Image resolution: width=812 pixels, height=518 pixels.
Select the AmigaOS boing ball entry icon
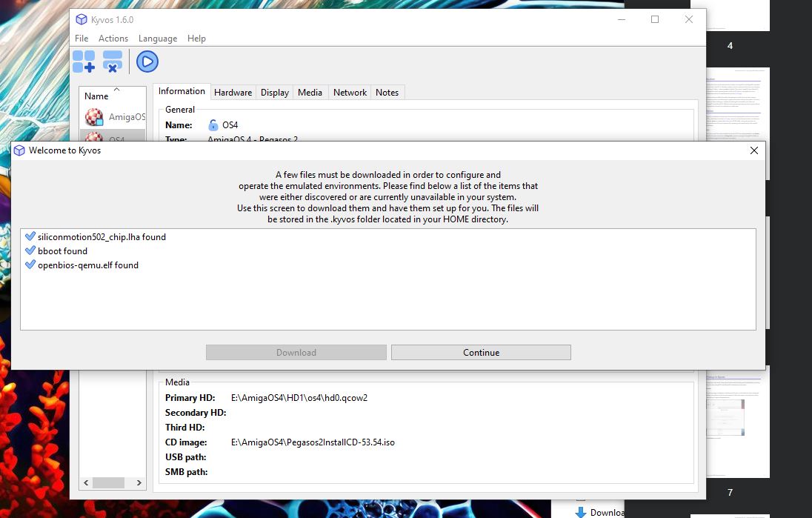pyautogui.click(x=94, y=117)
